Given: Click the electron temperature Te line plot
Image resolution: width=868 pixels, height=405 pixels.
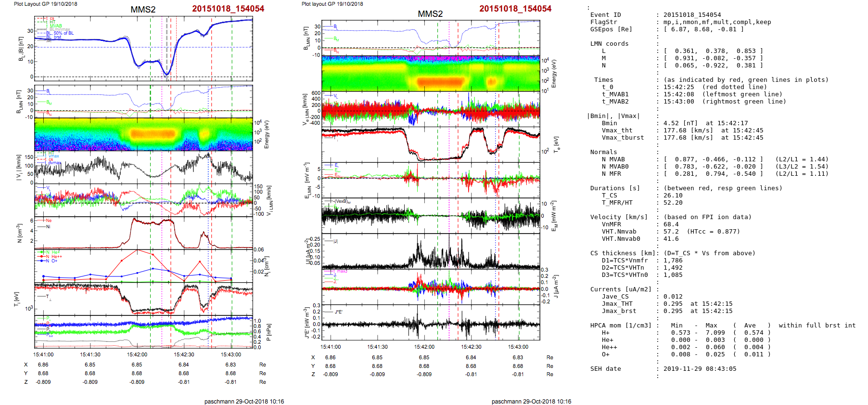Looking at the screenshot, I should 431,144.
